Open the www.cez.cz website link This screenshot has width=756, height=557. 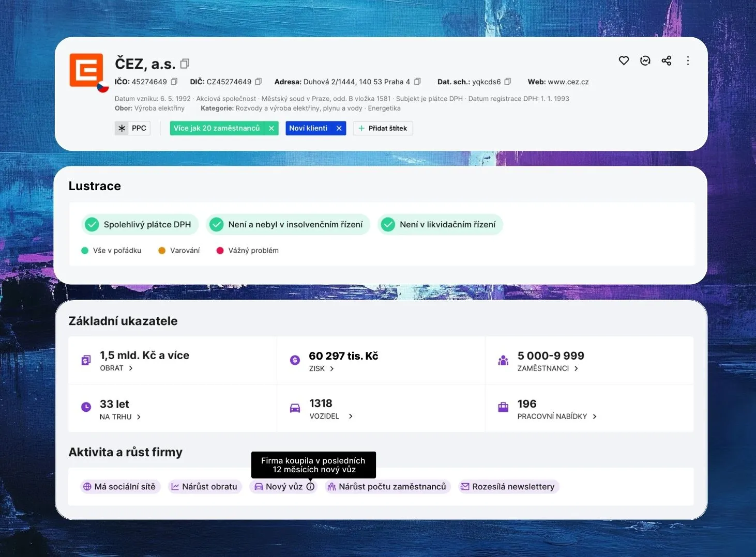click(x=568, y=82)
